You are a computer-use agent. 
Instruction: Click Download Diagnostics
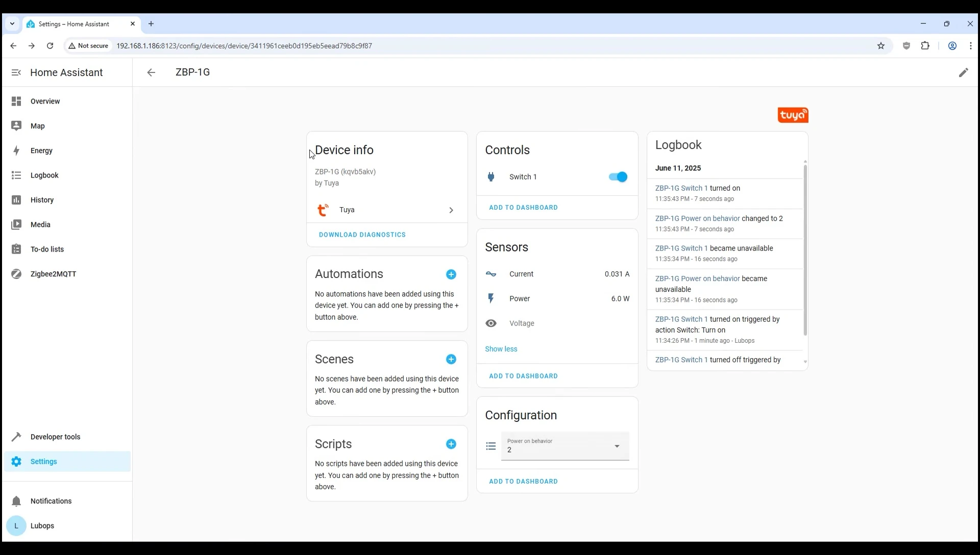tap(362, 235)
